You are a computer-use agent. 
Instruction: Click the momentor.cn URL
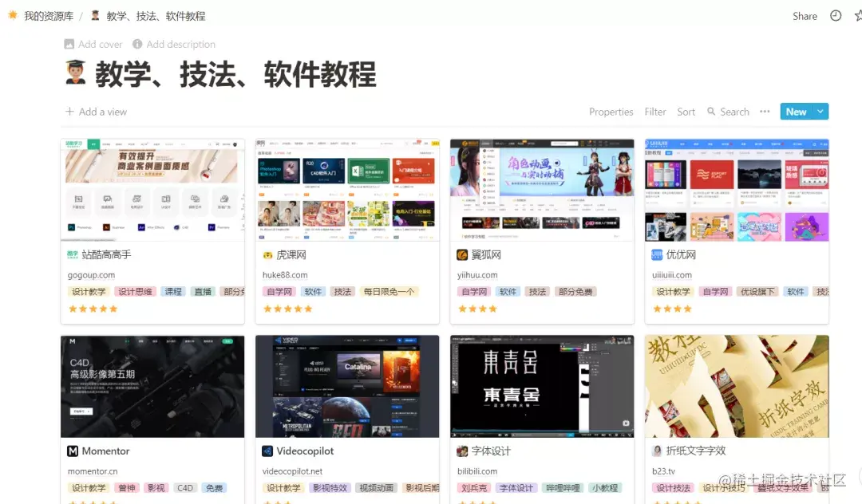[x=93, y=471]
